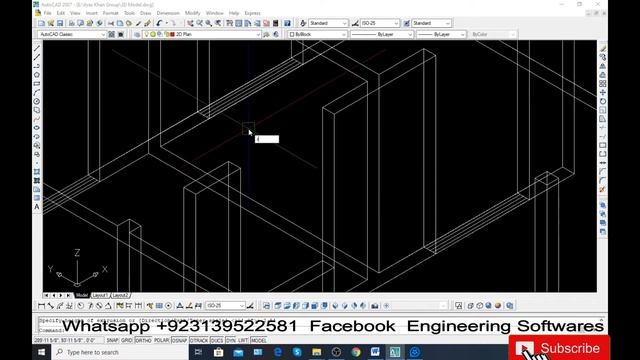This screenshot has width=640, height=360.
Task: Open the Draw menu
Action: [145, 13]
